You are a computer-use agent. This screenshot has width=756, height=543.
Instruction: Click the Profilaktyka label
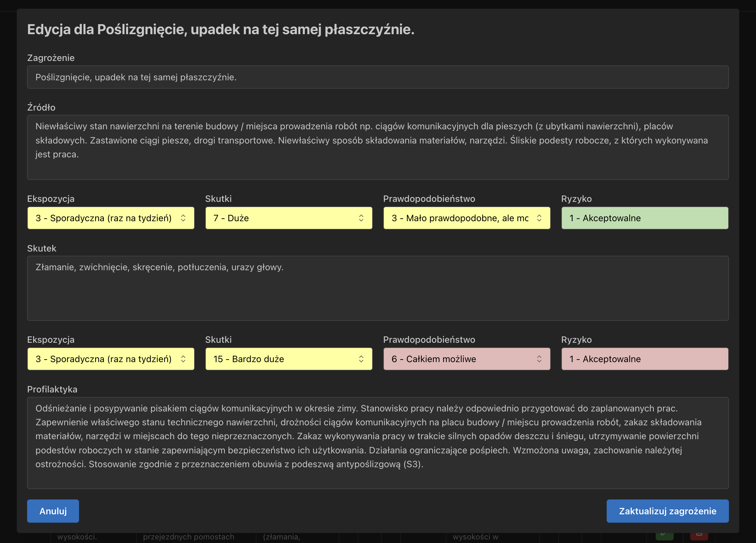click(52, 389)
